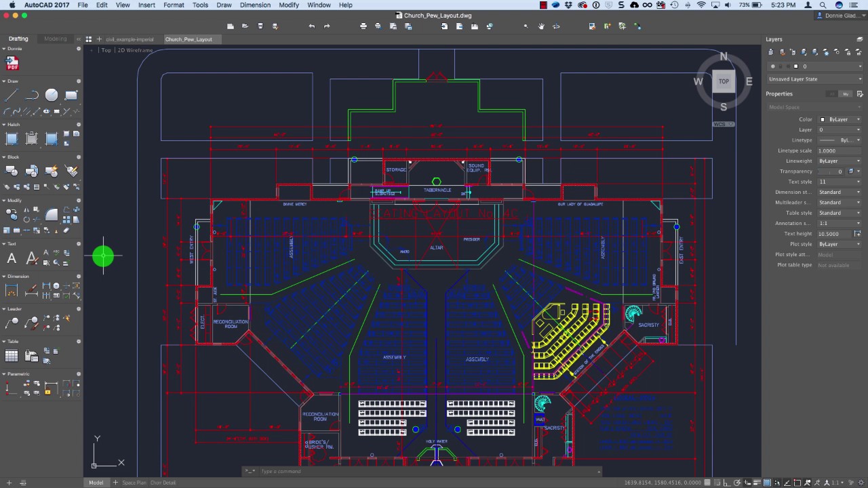This screenshot has height=488, width=868.
Task: Select the Line tool in Draw panel
Action: 12,96
